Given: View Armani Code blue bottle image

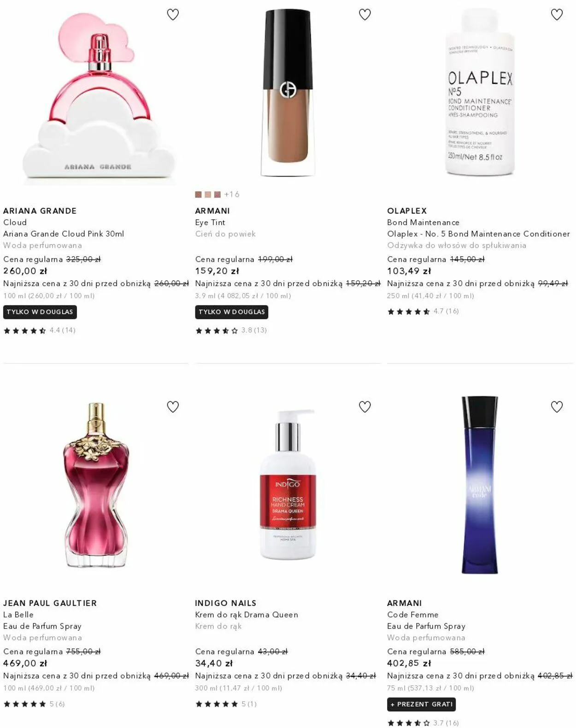Looking at the screenshot, I should 480,485.
